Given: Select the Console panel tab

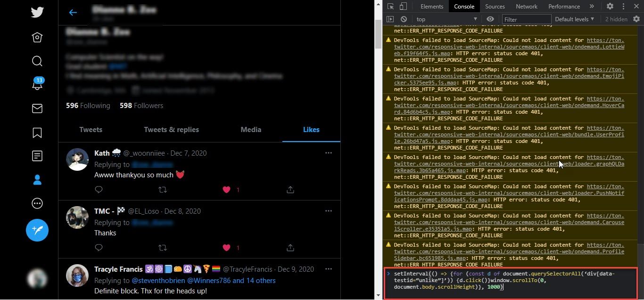Looking at the screenshot, I should (x=464, y=7).
